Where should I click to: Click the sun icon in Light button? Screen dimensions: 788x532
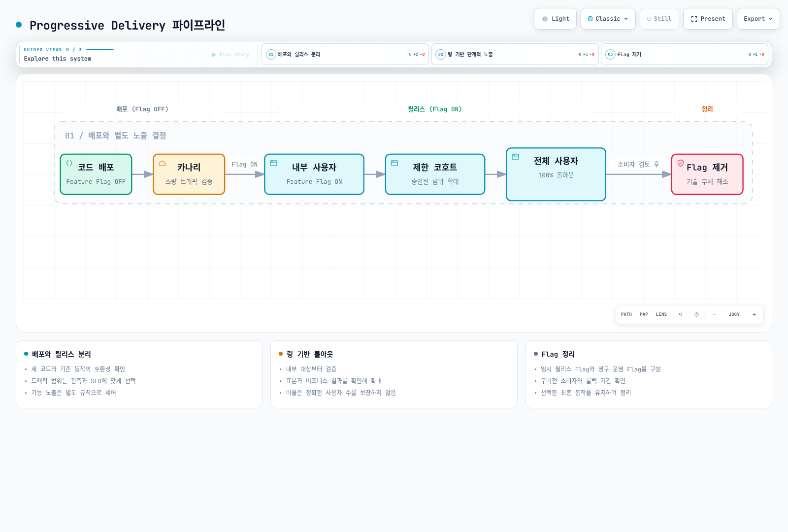pos(545,19)
